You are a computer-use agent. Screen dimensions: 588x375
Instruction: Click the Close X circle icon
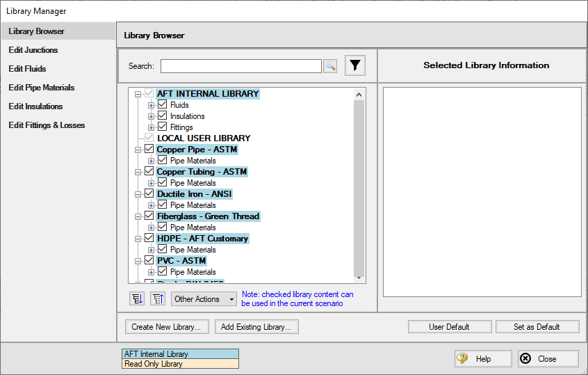tap(525, 358)
